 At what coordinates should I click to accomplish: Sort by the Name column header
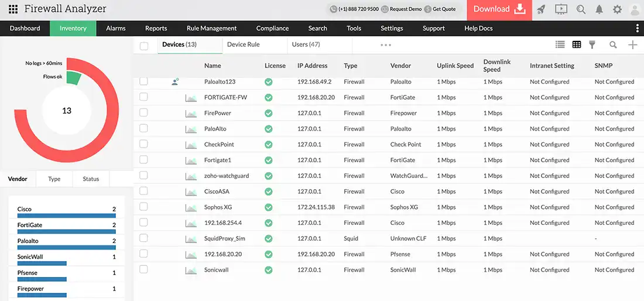(213, 66)
